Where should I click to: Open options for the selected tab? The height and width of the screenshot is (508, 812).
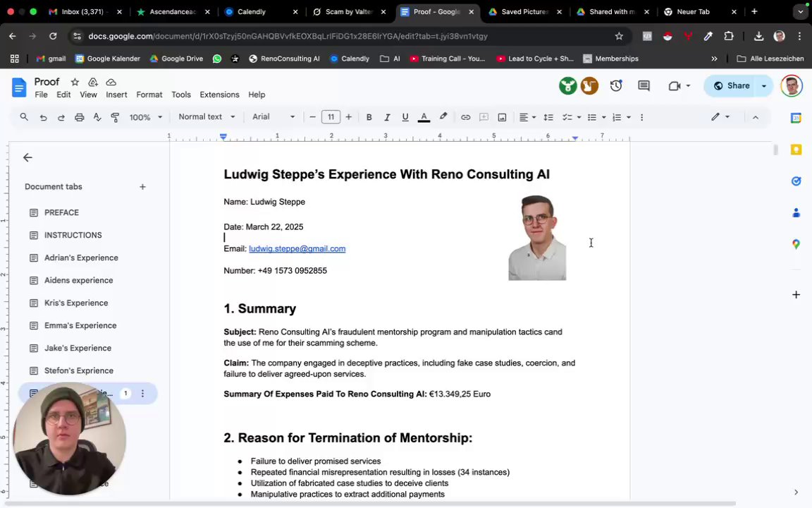142,394
